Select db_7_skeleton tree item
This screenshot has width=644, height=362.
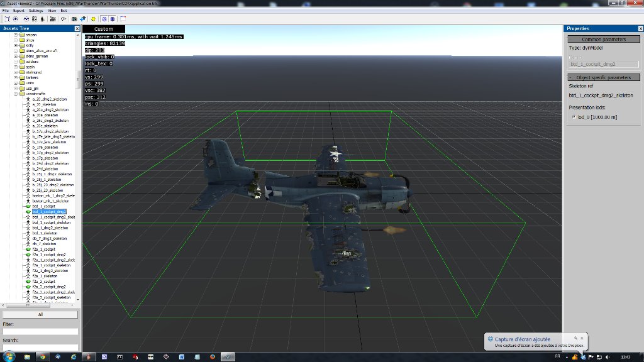pyautogui.click(x=44, y=244)
